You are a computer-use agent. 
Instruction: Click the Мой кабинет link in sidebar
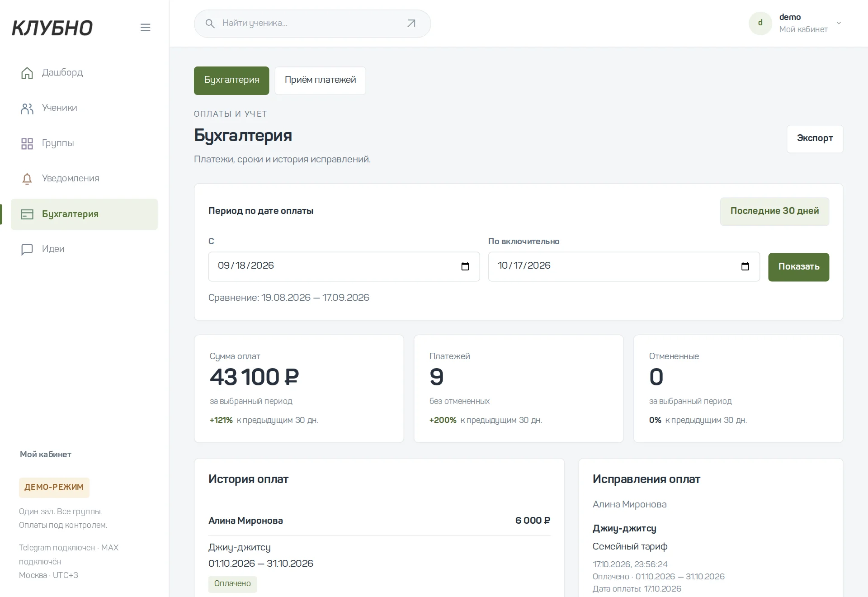coord(46,455)
